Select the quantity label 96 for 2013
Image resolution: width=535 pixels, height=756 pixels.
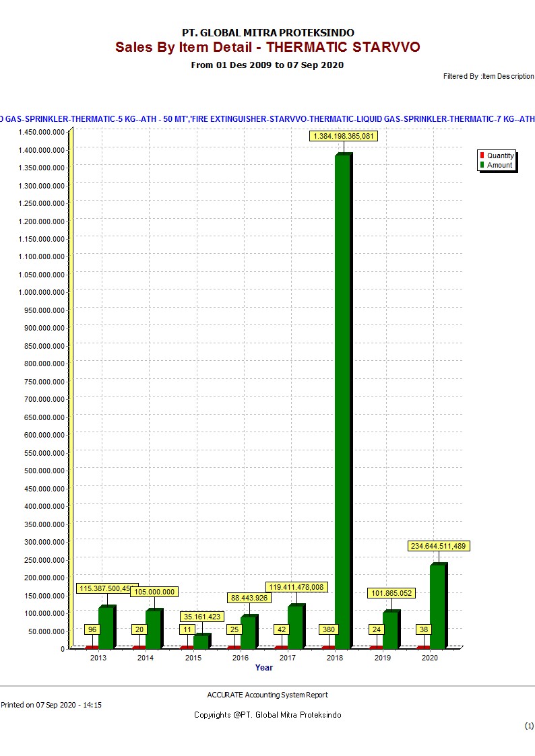[92, 629]
